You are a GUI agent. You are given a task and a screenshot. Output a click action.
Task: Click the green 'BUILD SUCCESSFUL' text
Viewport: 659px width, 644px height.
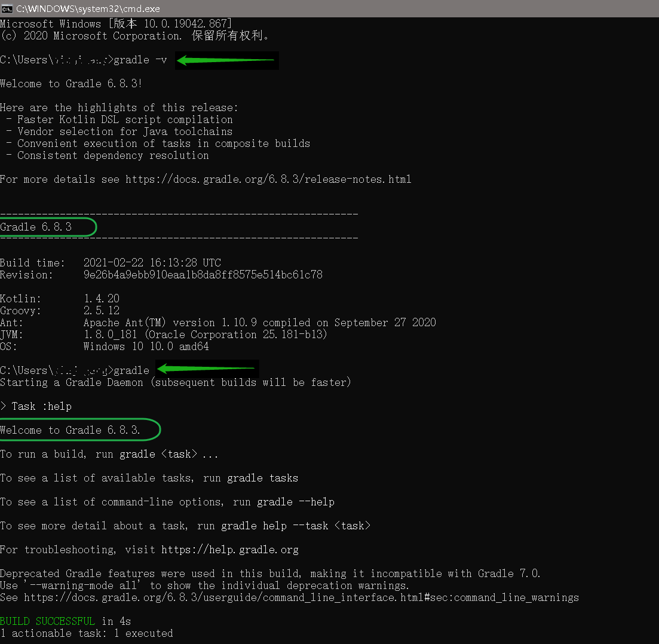click(47, 621)
